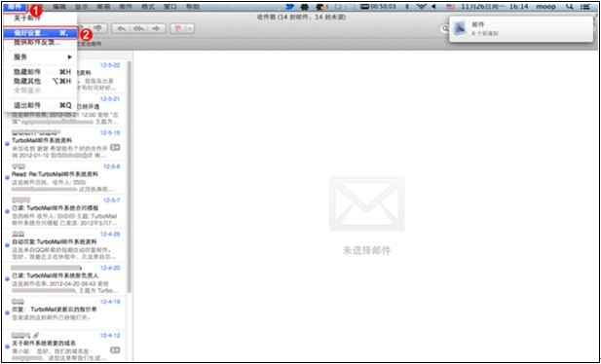Open the Read: Re:TurboMail邮件系统资料 message

tap(65, 178)
